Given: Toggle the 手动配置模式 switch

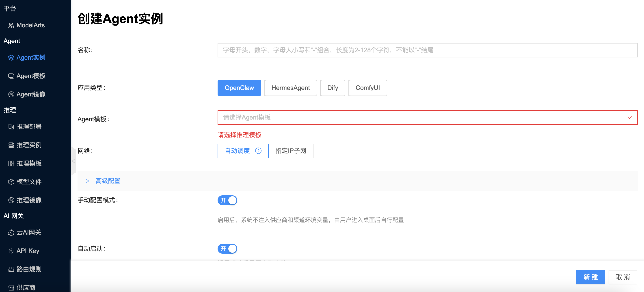Looking at the screenshot, I should pos(227,200).
